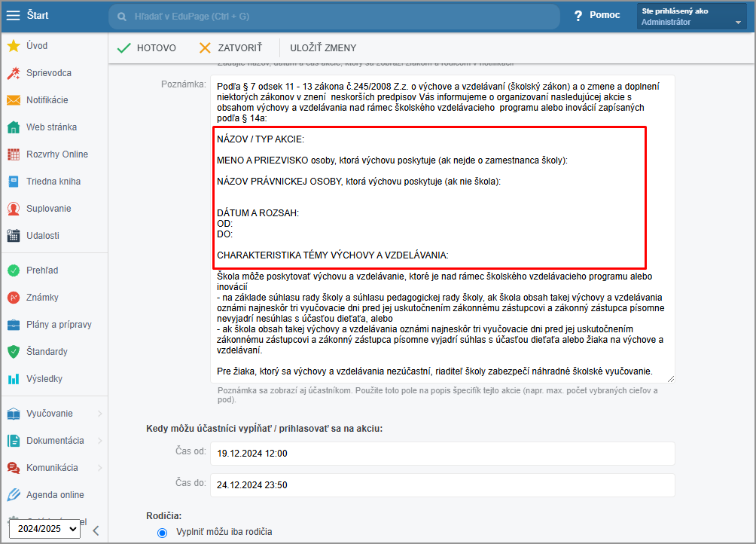Collapse the sidebar with the left arrow
Viewport: 756px width, 544px height.
96,530
